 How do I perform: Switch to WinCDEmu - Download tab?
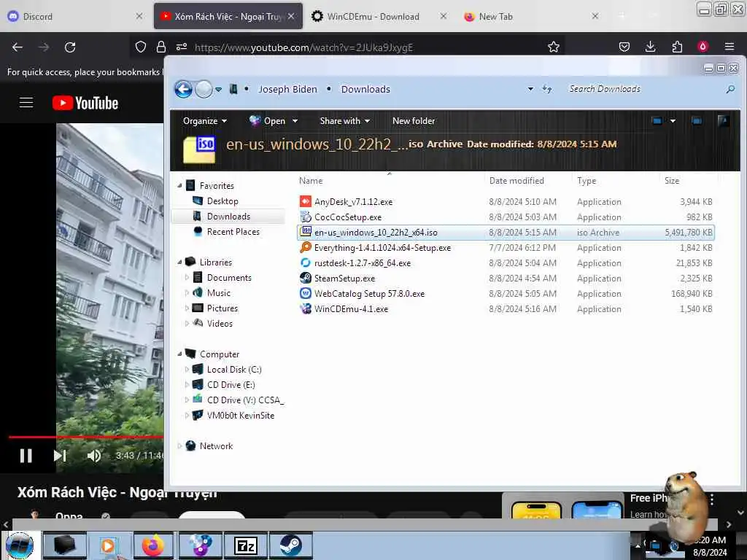tap(373, 17)
